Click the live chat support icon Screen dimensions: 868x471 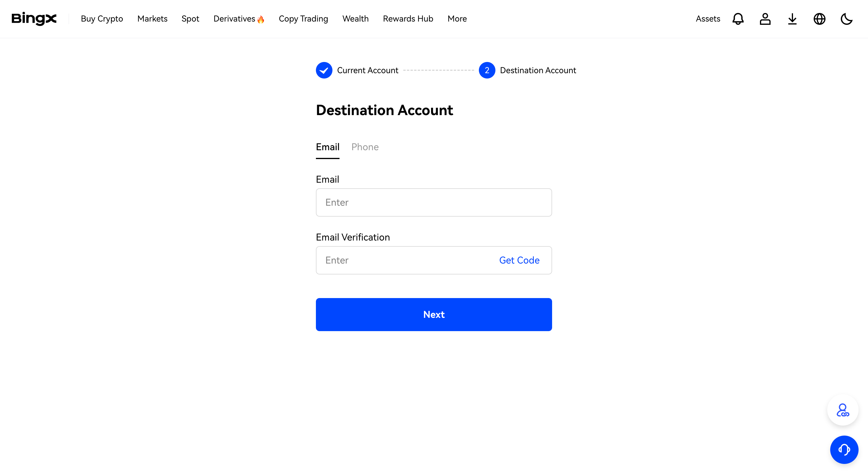point(843,449)
